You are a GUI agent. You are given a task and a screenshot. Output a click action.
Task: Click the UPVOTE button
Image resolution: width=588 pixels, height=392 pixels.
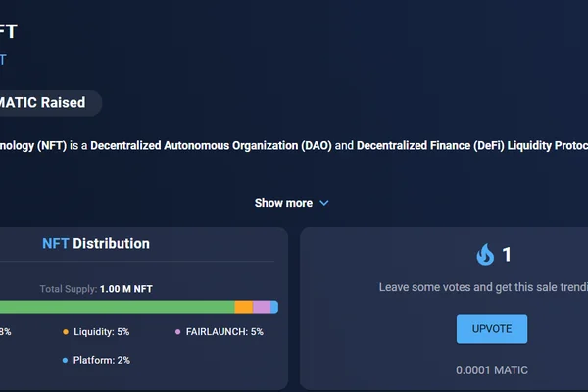pos(492,328)
